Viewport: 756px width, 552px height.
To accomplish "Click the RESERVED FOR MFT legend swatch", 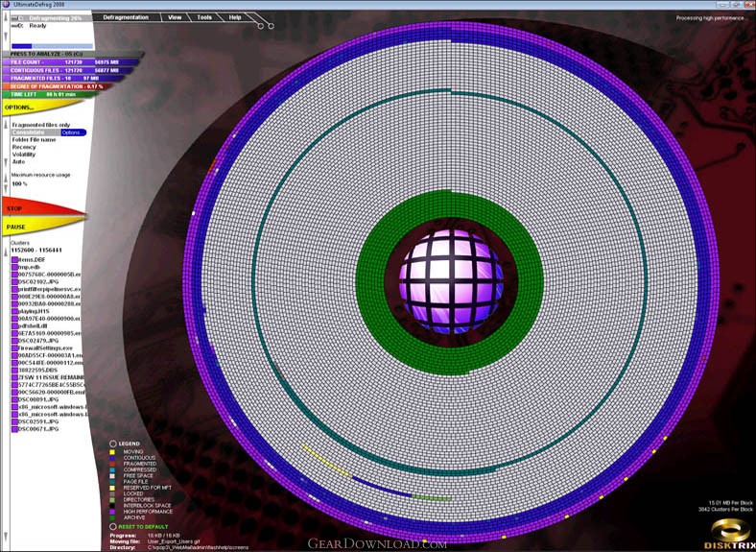I will coord(112,488).
